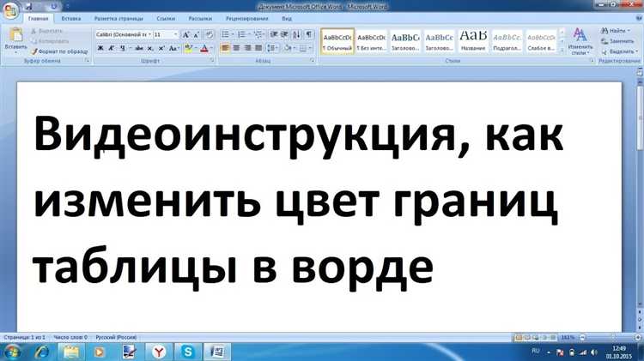
Task: Open Skype from taskbar
Action: pyautogui.click(x=188, y=352)
